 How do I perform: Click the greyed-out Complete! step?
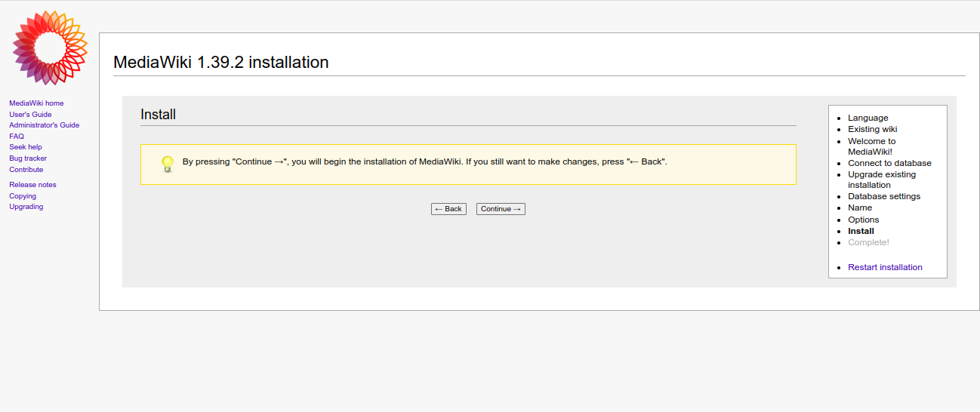[x=868, y=242]
